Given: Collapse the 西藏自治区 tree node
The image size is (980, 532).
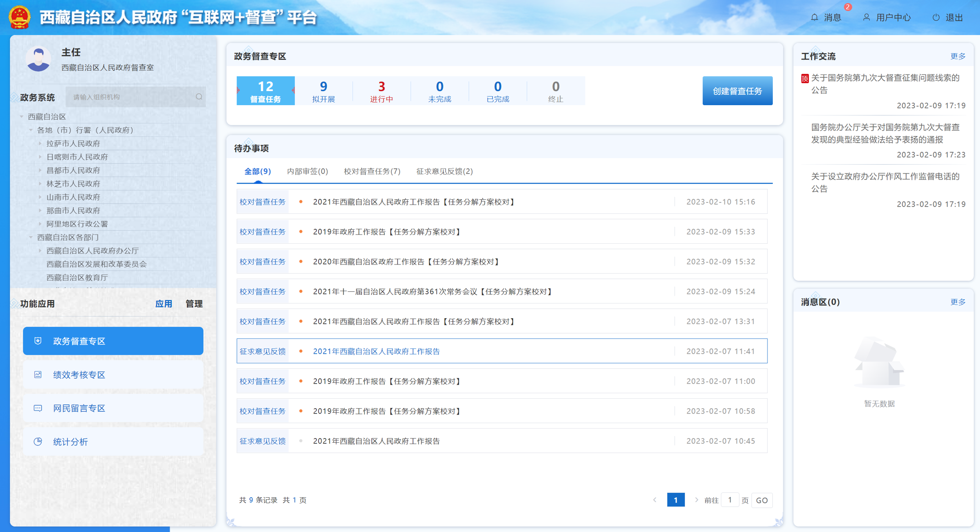Looking at the screenshot, I should [x=22, y=117].
